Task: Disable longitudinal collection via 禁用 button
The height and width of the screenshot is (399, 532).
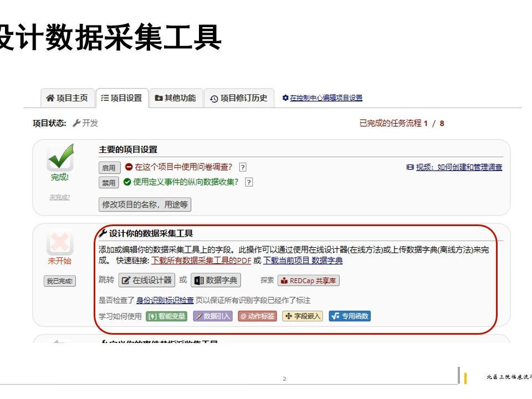Action: (109, 182)
